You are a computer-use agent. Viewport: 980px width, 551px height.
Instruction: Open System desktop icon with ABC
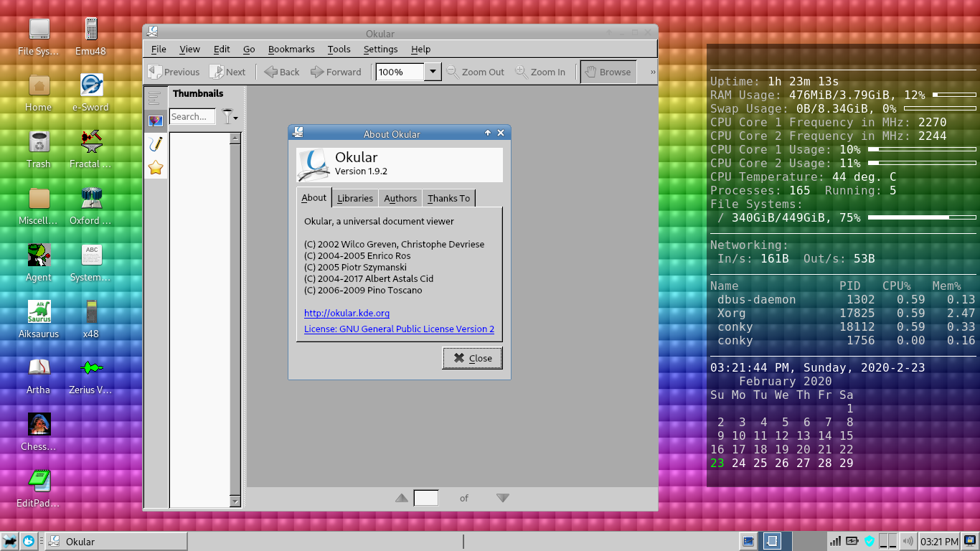(90, 263)
